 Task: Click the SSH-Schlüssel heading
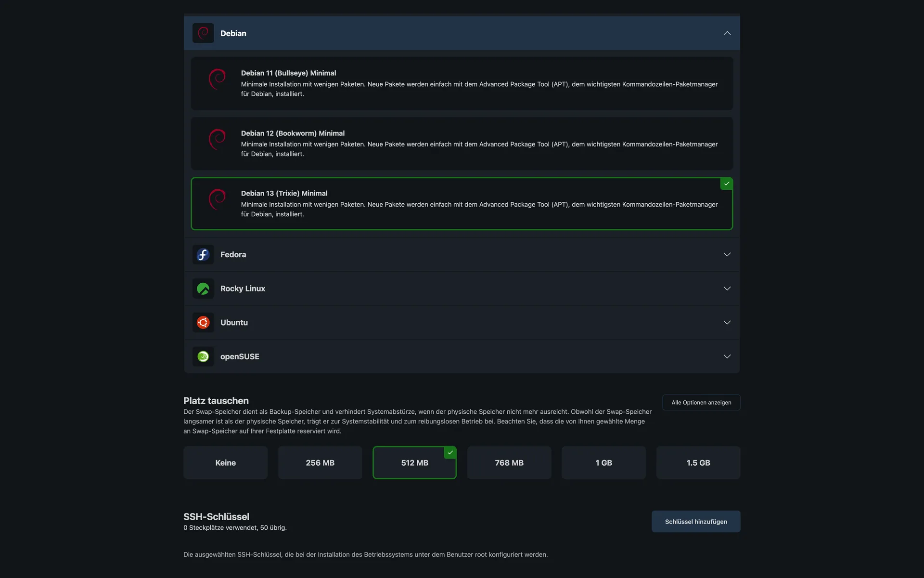point(216,516)
